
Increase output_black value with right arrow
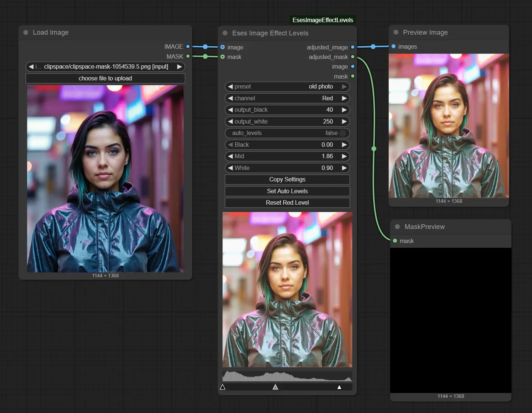coord(344,110)
